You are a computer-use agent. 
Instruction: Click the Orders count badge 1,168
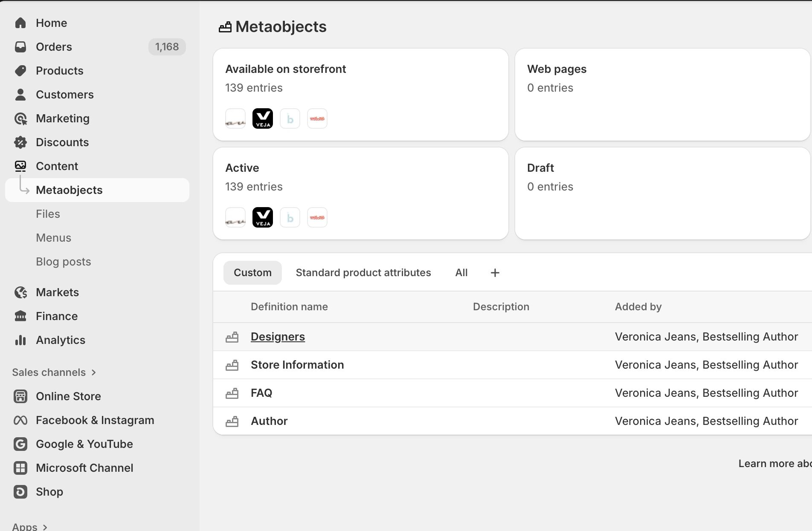tap(167, 47)
